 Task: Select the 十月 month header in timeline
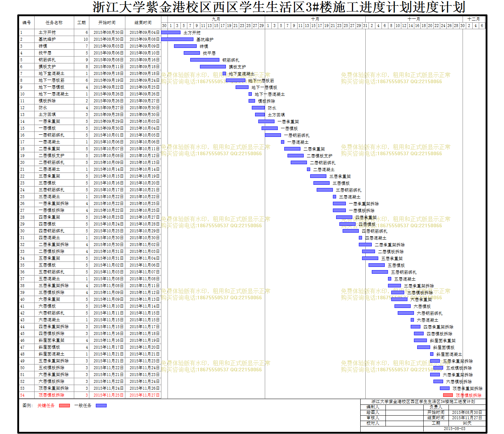pos(315,19)
